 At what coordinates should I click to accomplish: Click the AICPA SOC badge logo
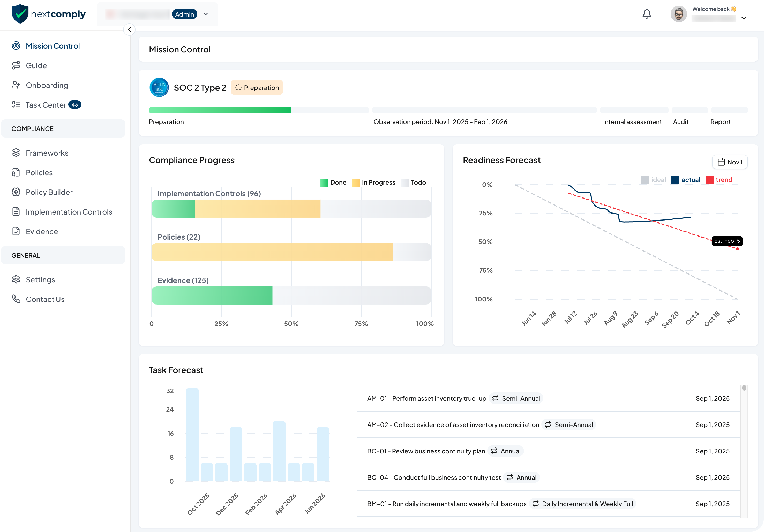pyautogui.click(x=159, y=87)
